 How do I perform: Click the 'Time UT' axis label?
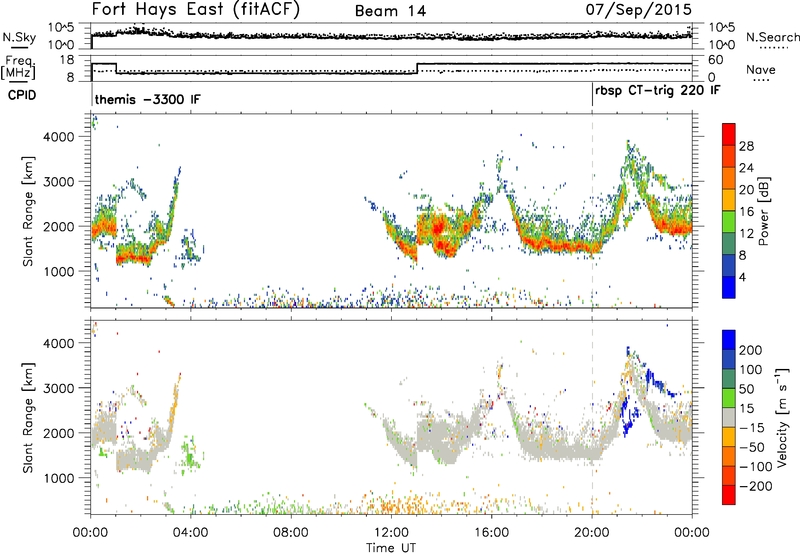pyautogui.click(x=391, y=548)
